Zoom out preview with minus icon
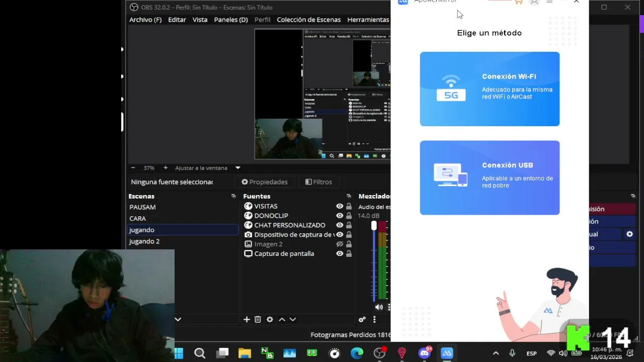 coord(133,168)
